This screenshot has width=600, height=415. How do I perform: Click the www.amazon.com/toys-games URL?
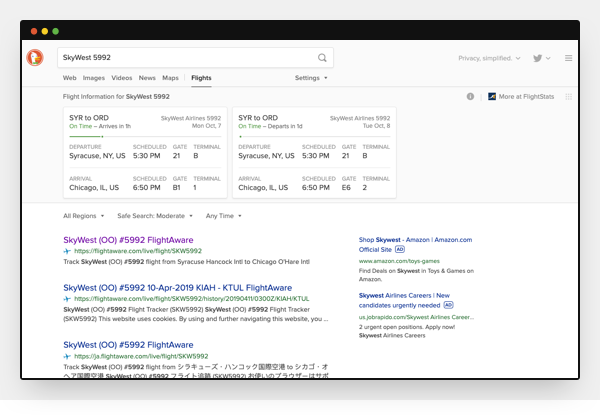click(x=399, y=261)
